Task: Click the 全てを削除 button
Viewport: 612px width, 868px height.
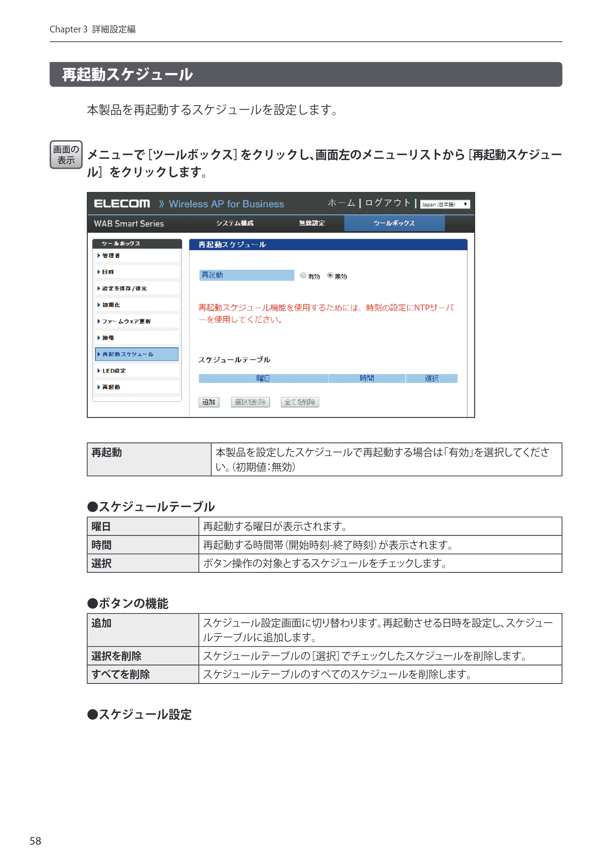Action: tap(300, 402)
